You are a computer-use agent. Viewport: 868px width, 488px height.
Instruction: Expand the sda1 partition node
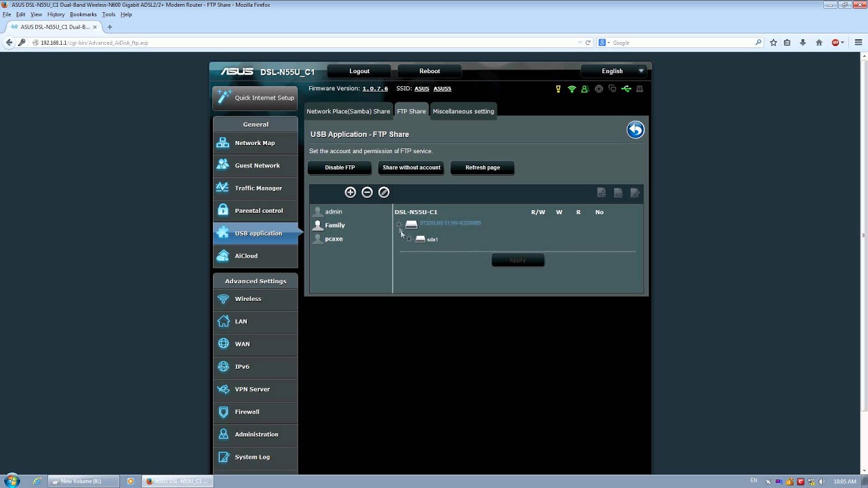408,239
